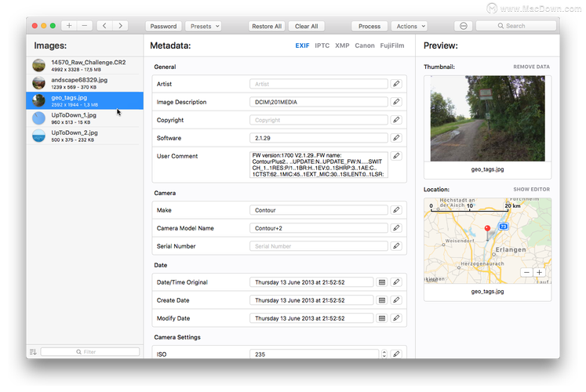Switch to the XMP tab

point(342,45)
